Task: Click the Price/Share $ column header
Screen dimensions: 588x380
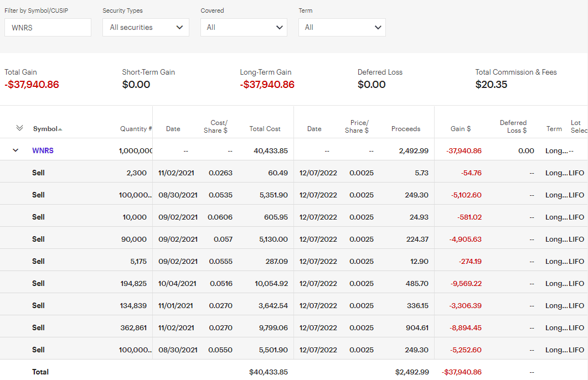Action: click(x=359, y=127)
